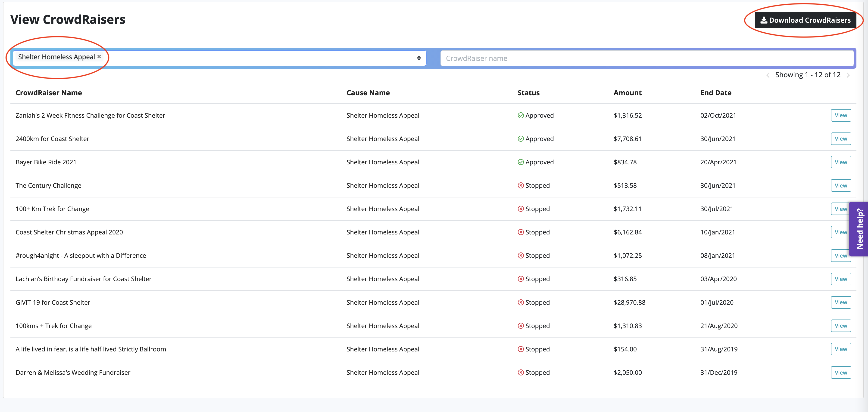Click the Showing 1 - 12 of 12 text
868x412 pixels.
808,75
